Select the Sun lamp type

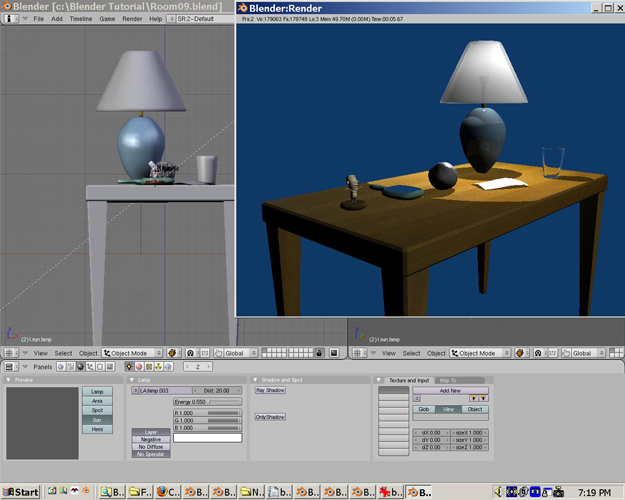pos(97,420)
